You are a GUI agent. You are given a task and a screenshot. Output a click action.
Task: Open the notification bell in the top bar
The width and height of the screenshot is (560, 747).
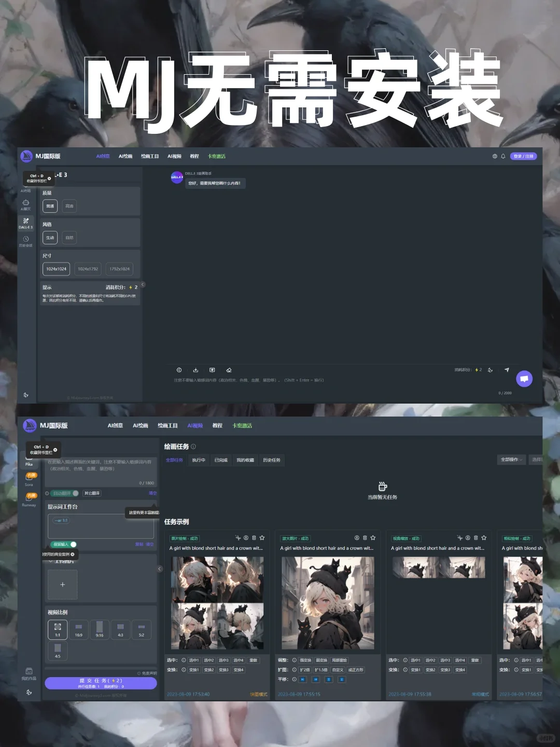pyautogui.click(x=502, y=156)
